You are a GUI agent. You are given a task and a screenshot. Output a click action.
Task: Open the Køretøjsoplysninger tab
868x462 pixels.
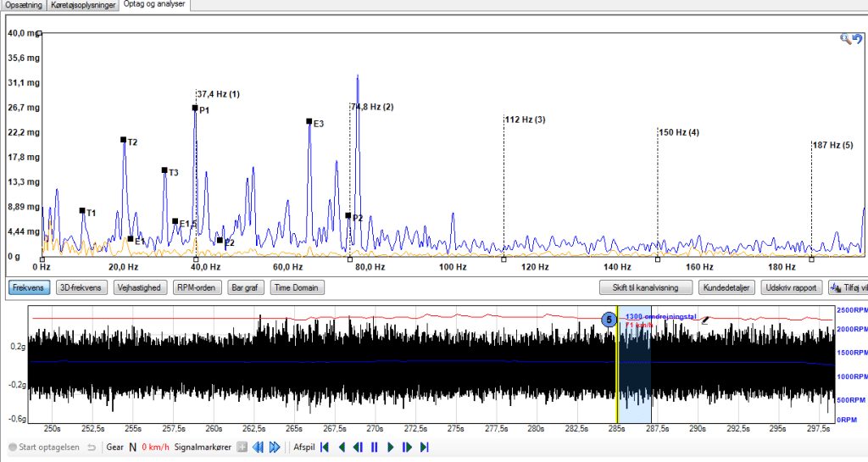(83, 5)
